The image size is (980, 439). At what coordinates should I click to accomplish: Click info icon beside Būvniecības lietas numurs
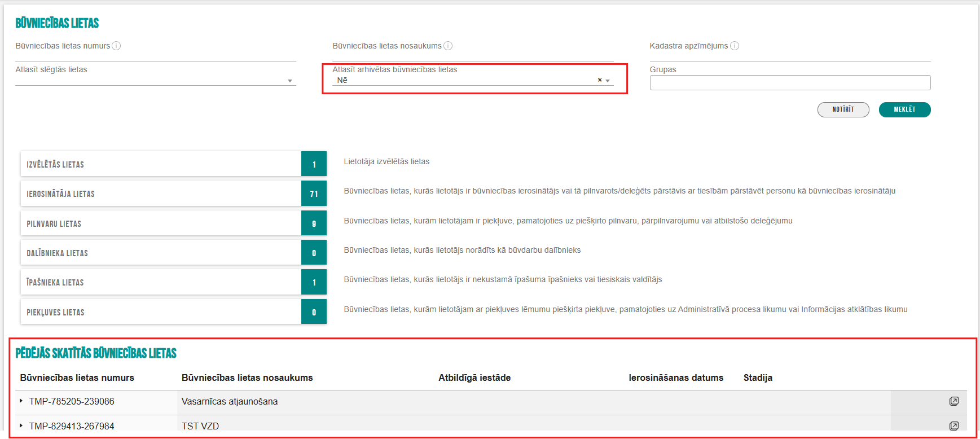[116, 46]
